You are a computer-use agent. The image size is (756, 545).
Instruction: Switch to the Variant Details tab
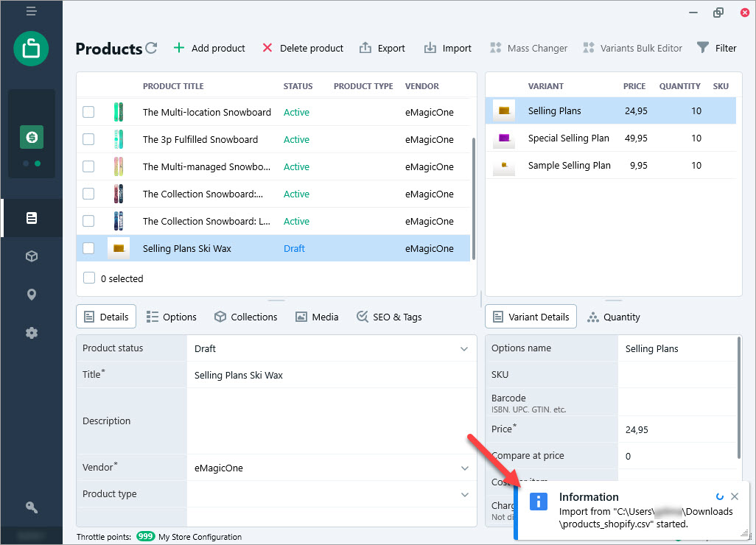click(x=531, y=317)
